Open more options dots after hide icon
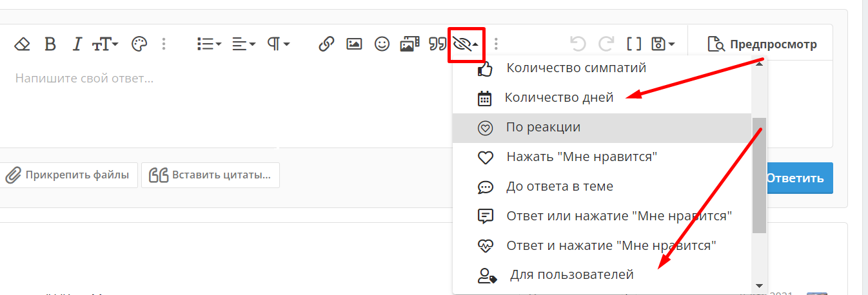868x295 pixels. (496, 44)
